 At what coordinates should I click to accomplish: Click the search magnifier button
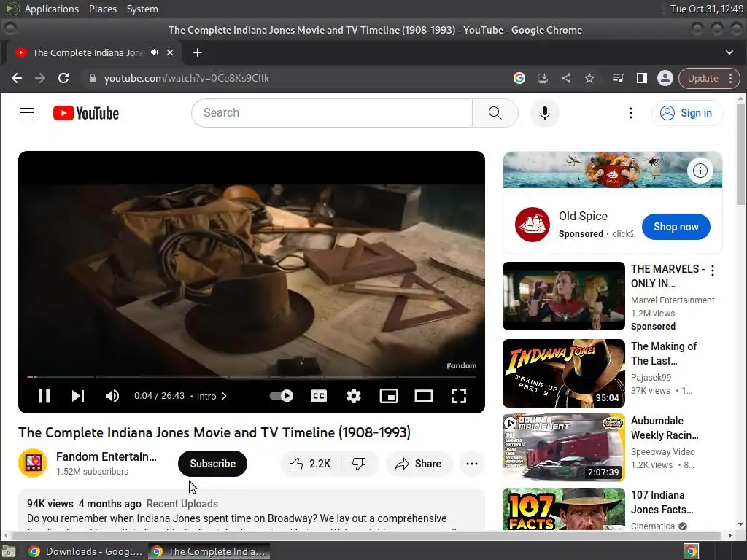(x=495, y=113)
